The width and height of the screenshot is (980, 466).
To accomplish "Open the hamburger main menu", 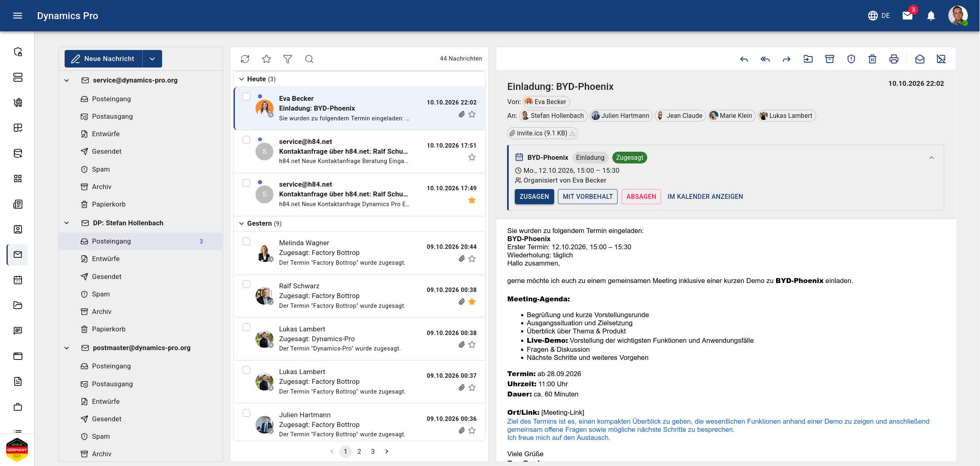I will tap(17, 15).
